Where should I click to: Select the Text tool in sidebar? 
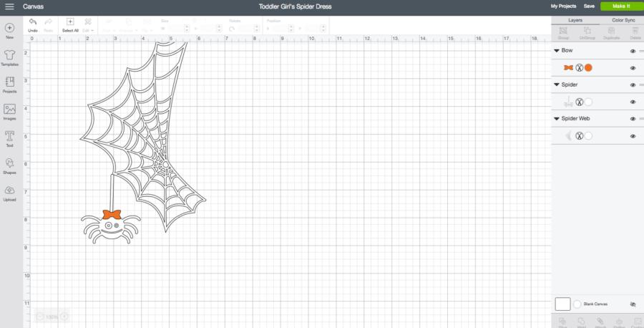click(x=9, y=139)
